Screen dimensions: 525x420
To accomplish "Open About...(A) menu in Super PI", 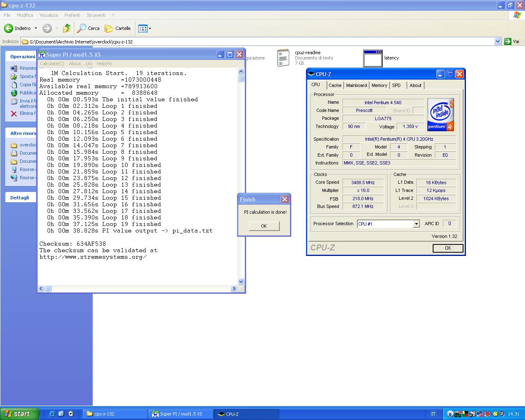I will [80, 64].
